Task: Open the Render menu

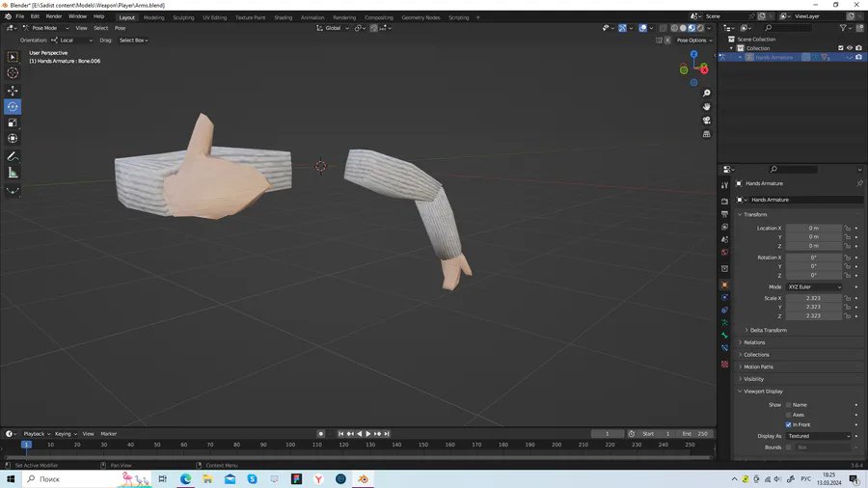Action: 54,16
